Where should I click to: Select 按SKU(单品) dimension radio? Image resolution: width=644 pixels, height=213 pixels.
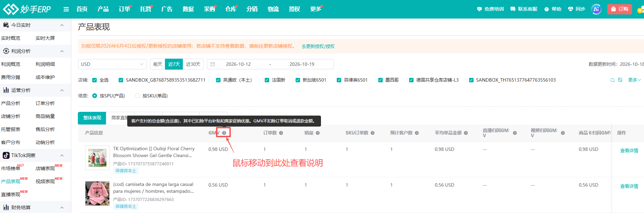138,96
